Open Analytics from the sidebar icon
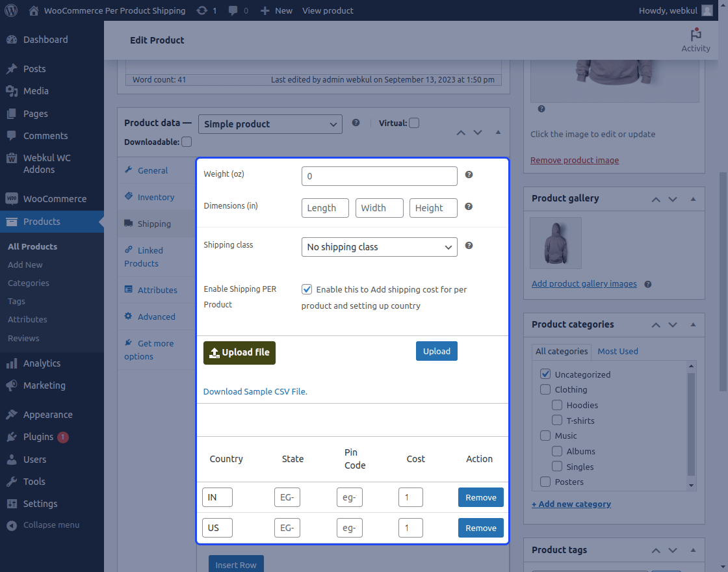 (13, 363)
